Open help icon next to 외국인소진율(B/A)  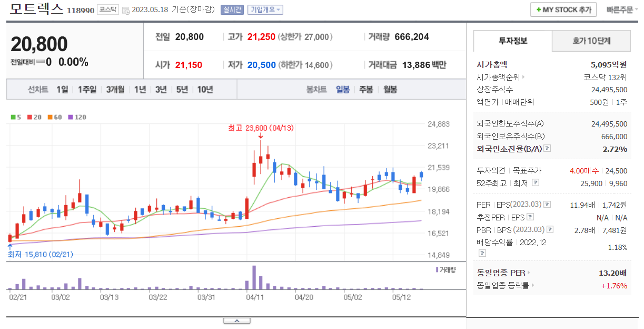pos(548,149)
